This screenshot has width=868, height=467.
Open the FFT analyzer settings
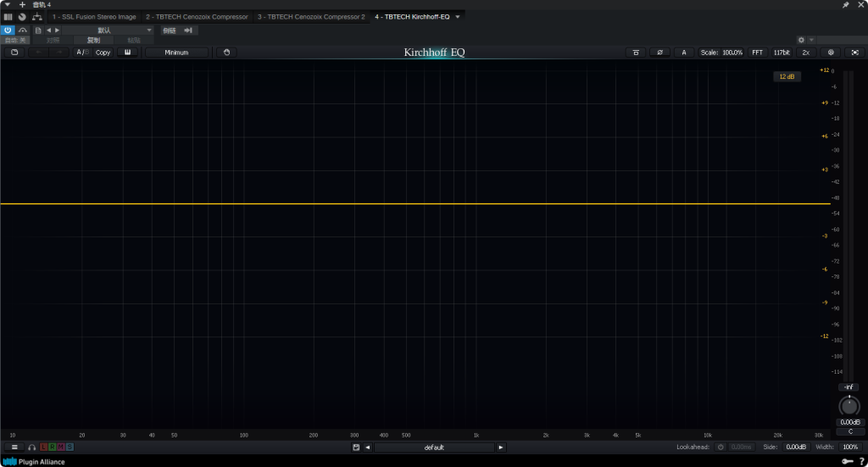(x=757, y=53)
